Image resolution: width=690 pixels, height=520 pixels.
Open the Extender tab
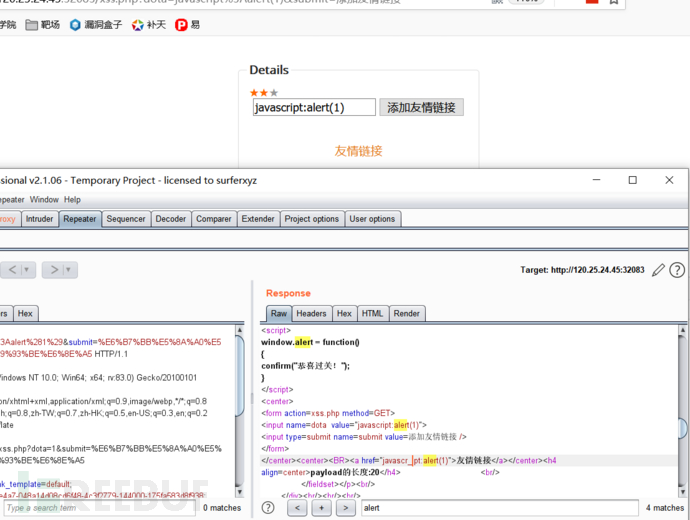click(x=258, y=219)
